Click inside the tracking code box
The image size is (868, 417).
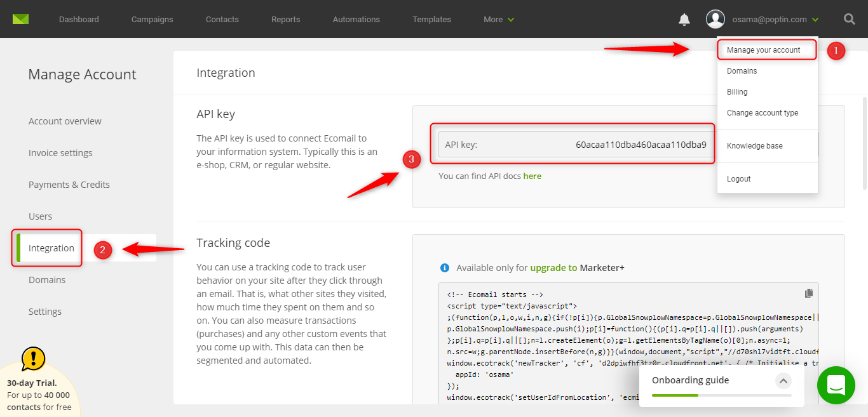tap(628, 343)
